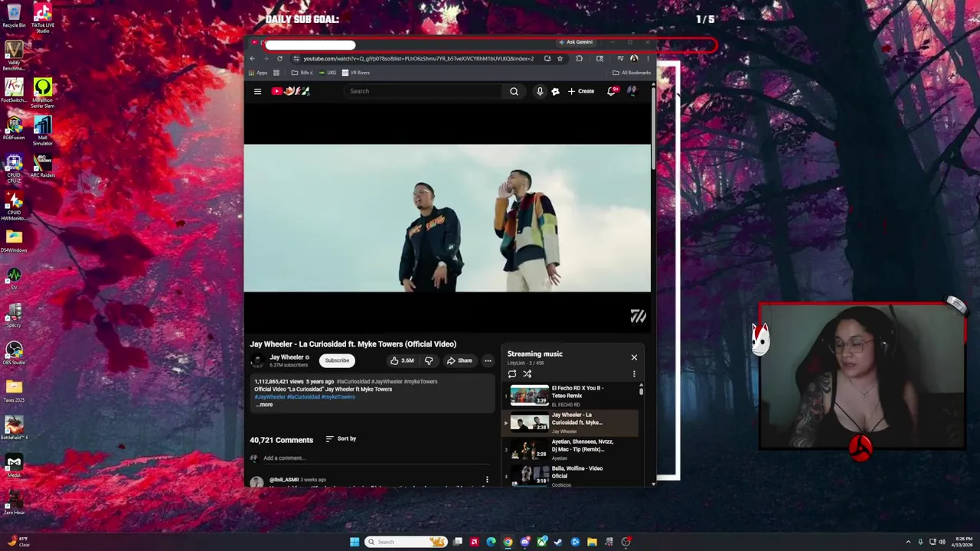This screenshot has width=980, height=551.
Task: Focus the Chrome address bar URL
Action: coord(418,59)
